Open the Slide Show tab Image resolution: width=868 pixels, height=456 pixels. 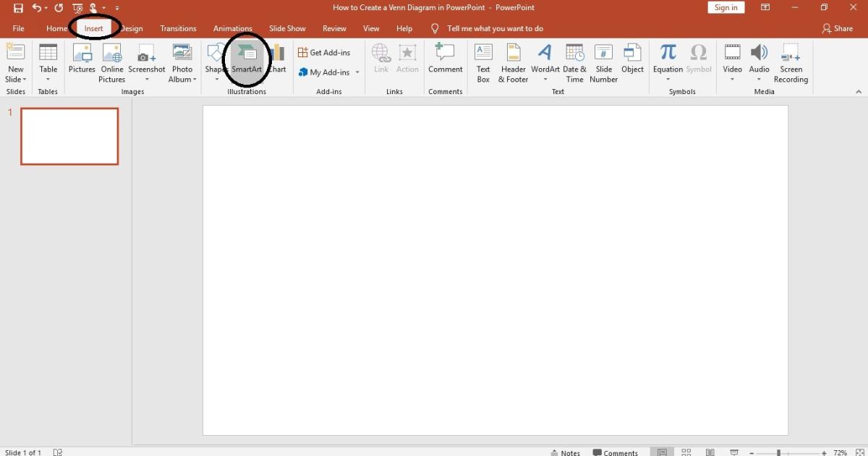(287, 28)
